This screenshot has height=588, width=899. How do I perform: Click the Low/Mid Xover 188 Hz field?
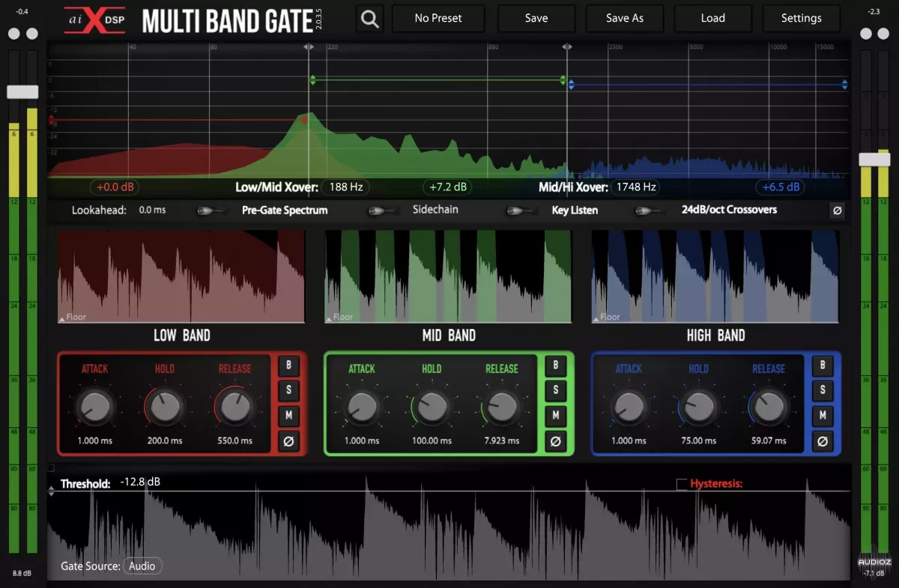(346, 187)
